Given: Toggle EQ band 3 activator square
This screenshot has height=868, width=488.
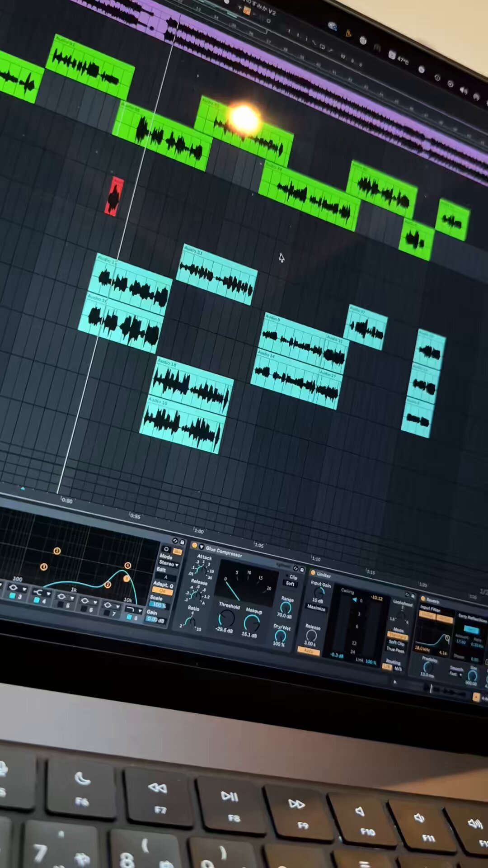Looking at the screenshot, I should point(12,596).
